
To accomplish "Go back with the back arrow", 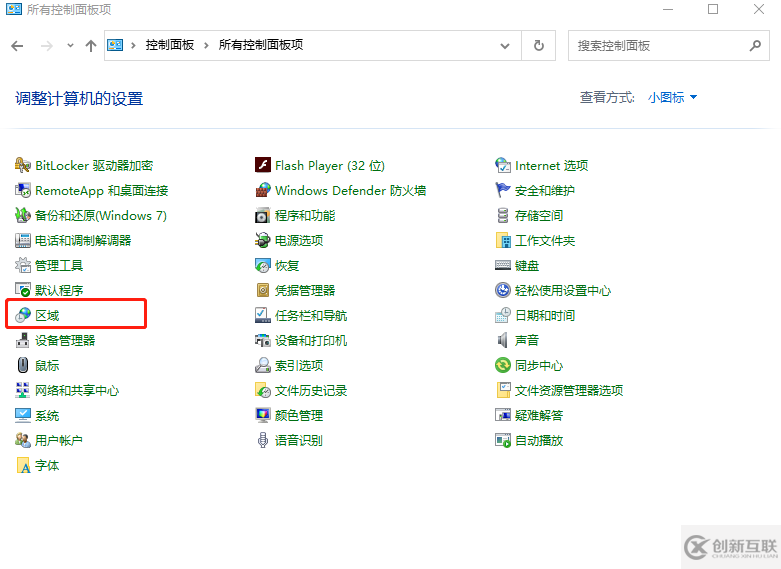I will tap(17, 46).
